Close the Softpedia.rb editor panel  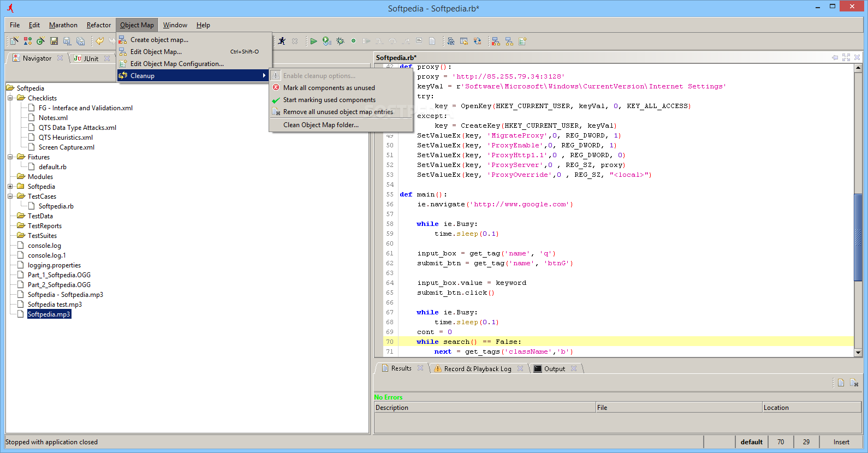(857, 57)
